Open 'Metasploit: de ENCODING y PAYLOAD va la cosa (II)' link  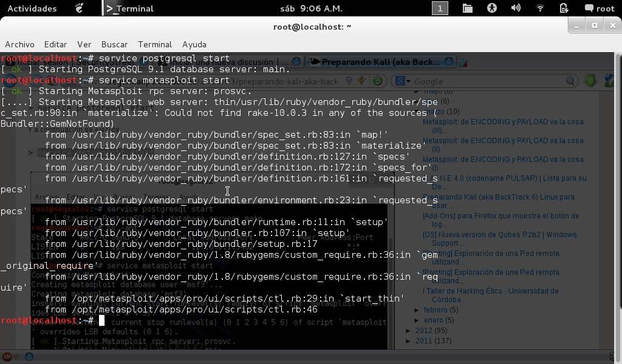click(503, 144)
